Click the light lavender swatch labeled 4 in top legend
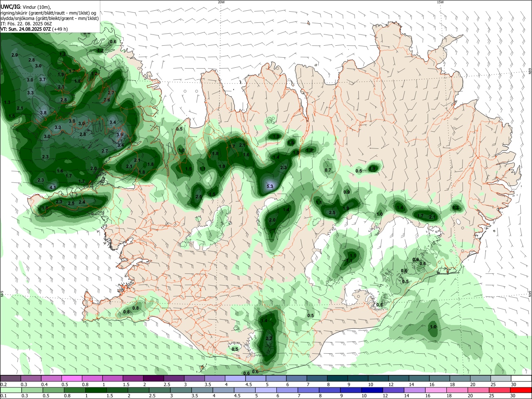Screen dimensions: 532x399 coord(235,378)
